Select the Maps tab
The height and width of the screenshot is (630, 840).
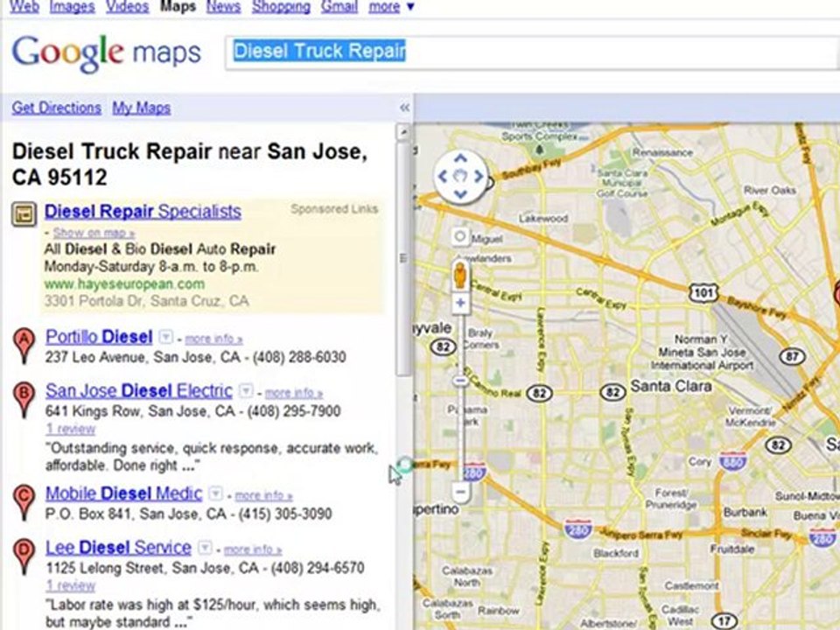point(178,6)
